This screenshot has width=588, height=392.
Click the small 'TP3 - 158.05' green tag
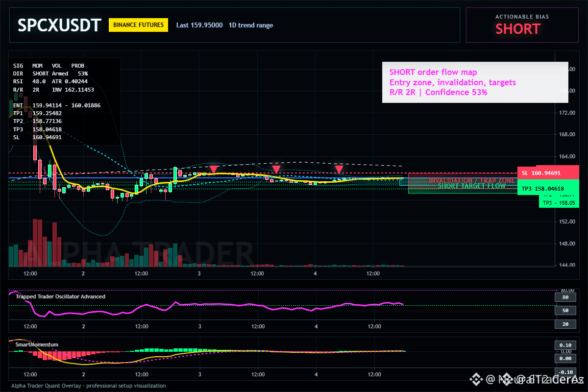pos(558,202)
